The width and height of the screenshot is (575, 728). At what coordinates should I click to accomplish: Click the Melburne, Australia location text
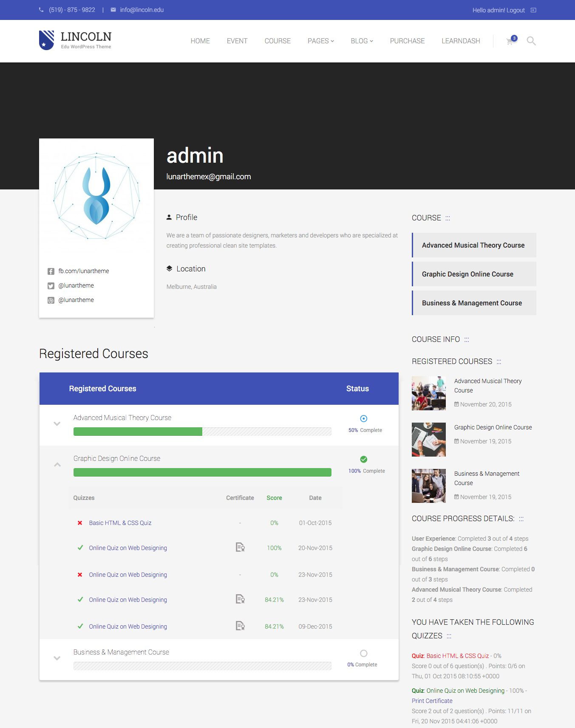[192, 287]
